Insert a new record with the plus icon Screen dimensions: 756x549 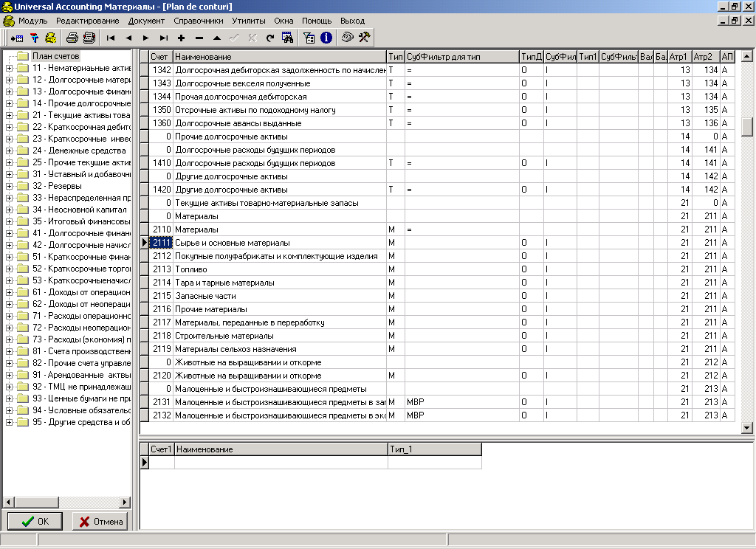coord(182,38)
